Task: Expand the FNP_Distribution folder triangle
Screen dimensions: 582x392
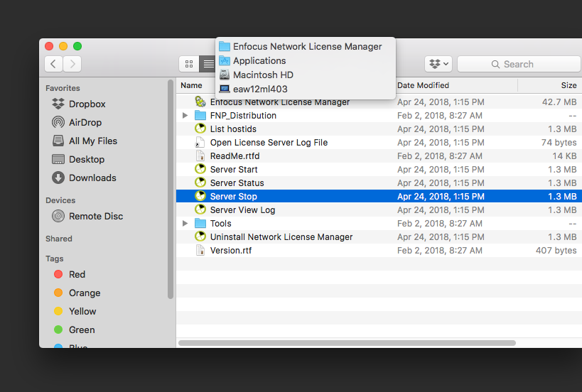Action: tap(185, 115)
